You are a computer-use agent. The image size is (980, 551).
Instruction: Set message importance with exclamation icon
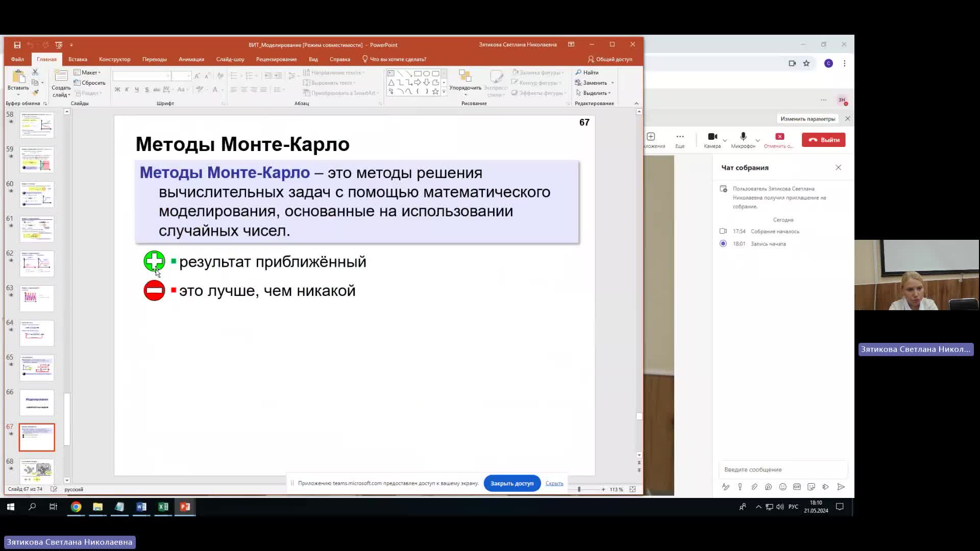(740, 487)
